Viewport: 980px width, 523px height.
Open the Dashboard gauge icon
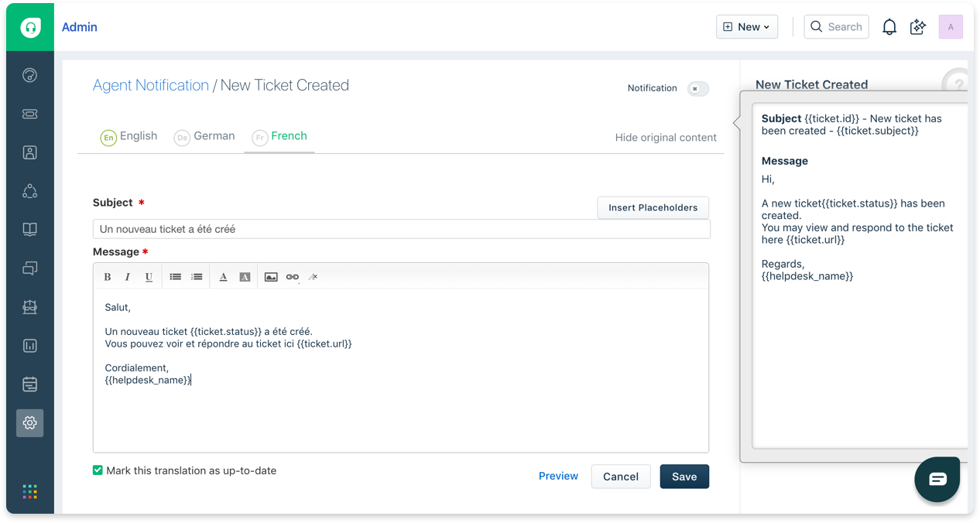29,75
